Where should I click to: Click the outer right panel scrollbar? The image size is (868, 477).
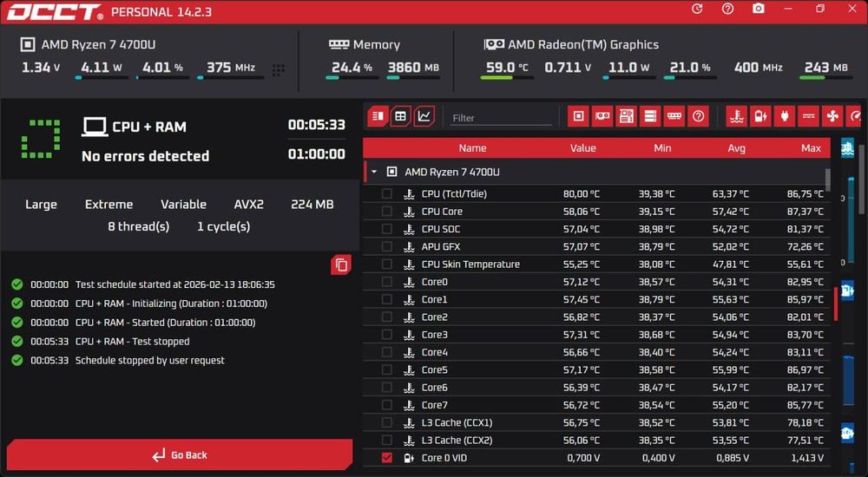[x=862, y=178]
